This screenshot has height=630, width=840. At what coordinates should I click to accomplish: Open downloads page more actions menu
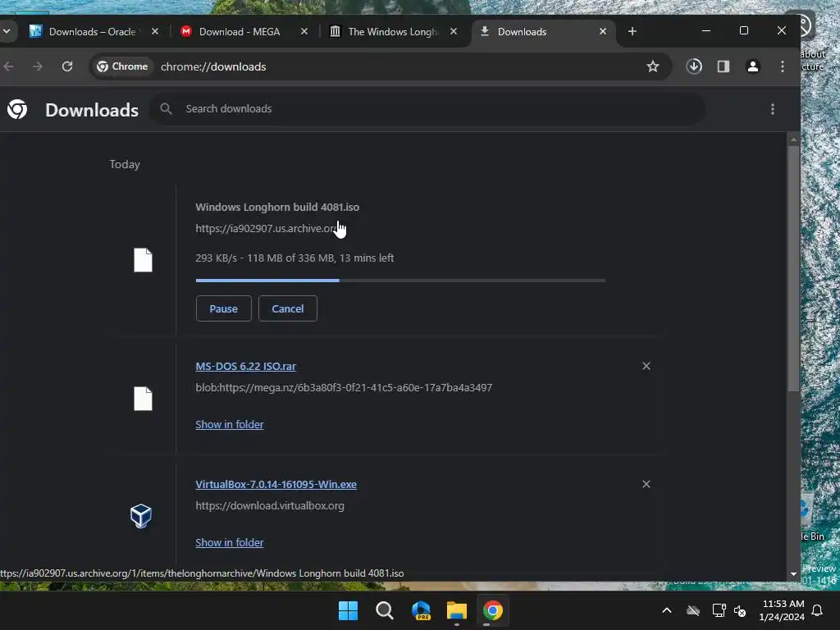pos(773,109)
